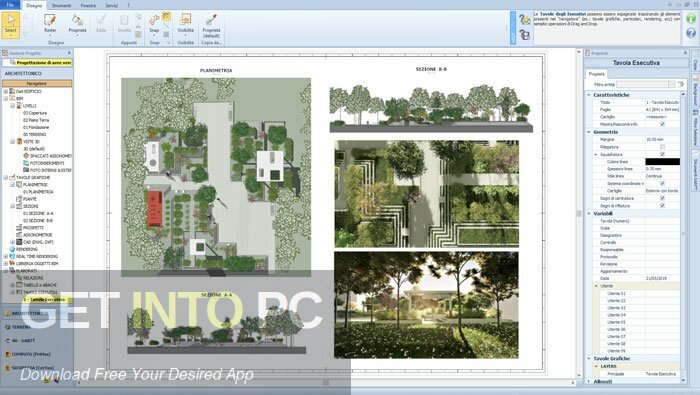The height and width of the screenshot is (395, 700).
Task: Click the Colore linea black swatch
Action: (x=662, y=162)
